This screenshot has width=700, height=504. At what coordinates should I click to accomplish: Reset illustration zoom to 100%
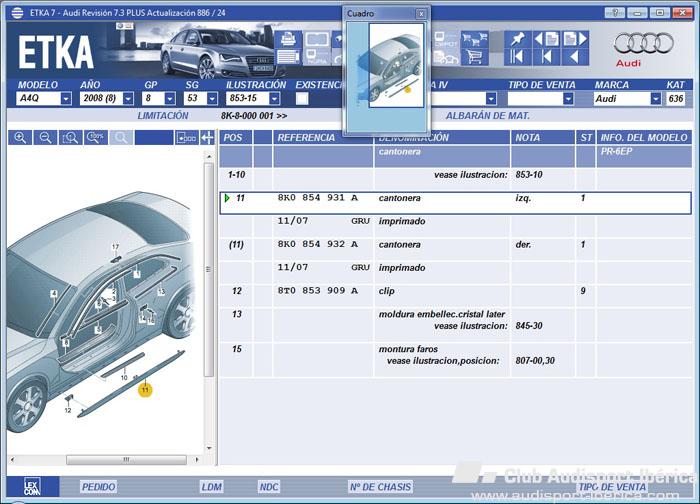coord(96,137)
